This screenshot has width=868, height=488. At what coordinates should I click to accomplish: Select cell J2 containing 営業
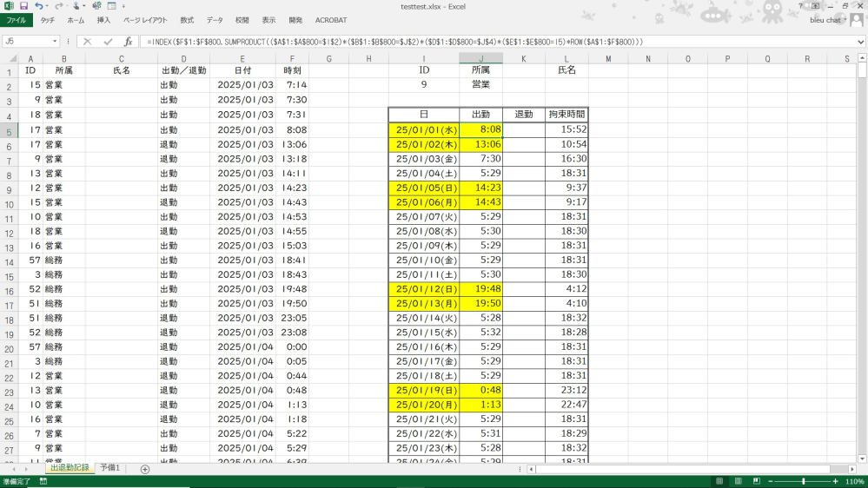[480, 84]
